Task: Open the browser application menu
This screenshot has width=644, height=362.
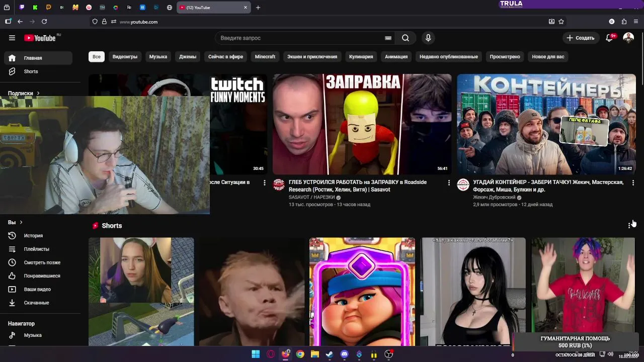Action: click(x=636, y=22)
